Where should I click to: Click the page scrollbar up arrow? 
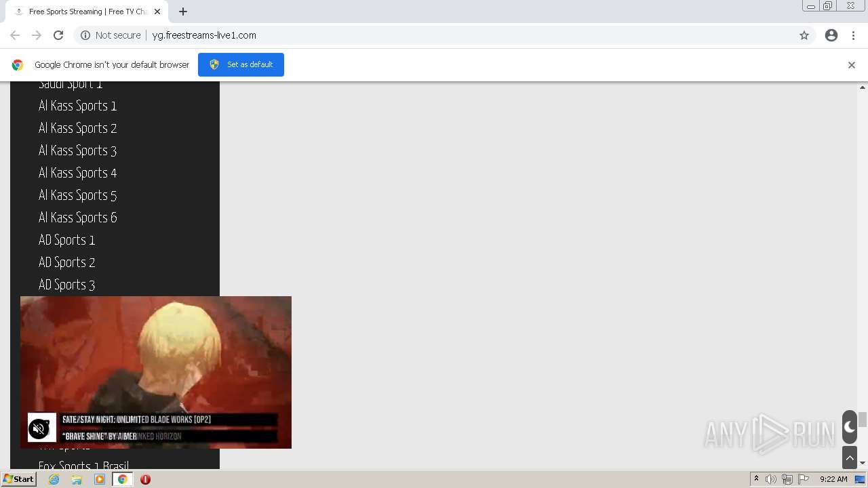click(863, 87)
